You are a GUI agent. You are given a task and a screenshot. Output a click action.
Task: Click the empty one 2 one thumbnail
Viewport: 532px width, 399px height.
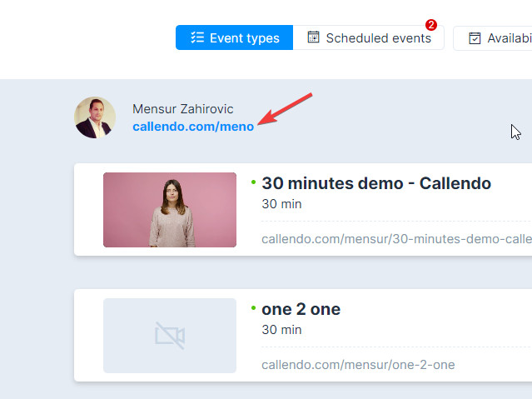pos(170,336)
